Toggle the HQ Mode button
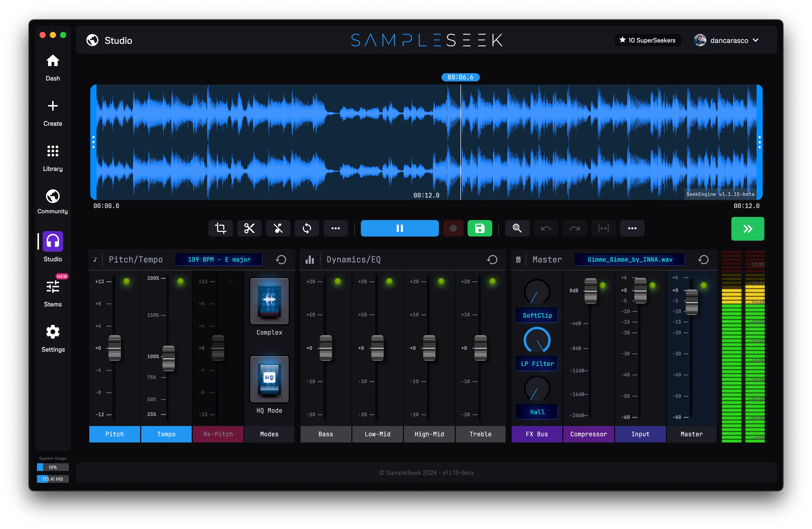This screenshot has height=529, width=812. click(269, 379)
